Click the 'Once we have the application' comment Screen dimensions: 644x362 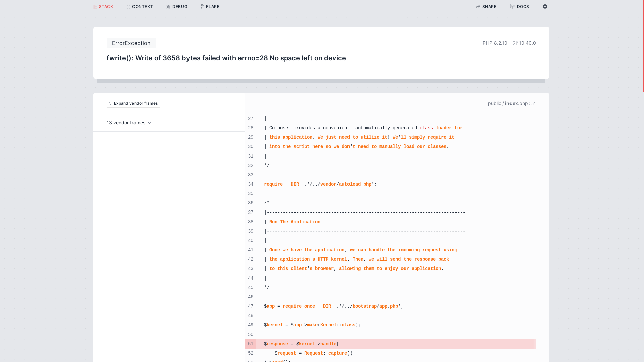tap(361, 250)
